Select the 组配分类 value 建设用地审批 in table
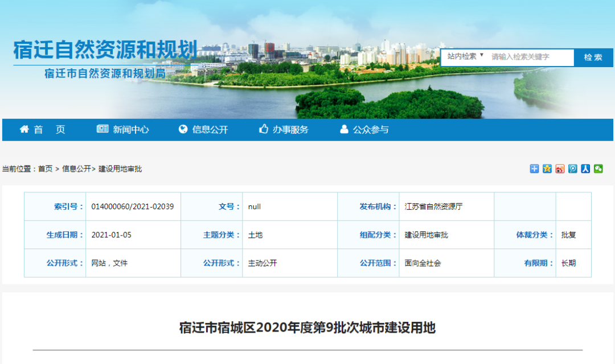 point(427,235)
